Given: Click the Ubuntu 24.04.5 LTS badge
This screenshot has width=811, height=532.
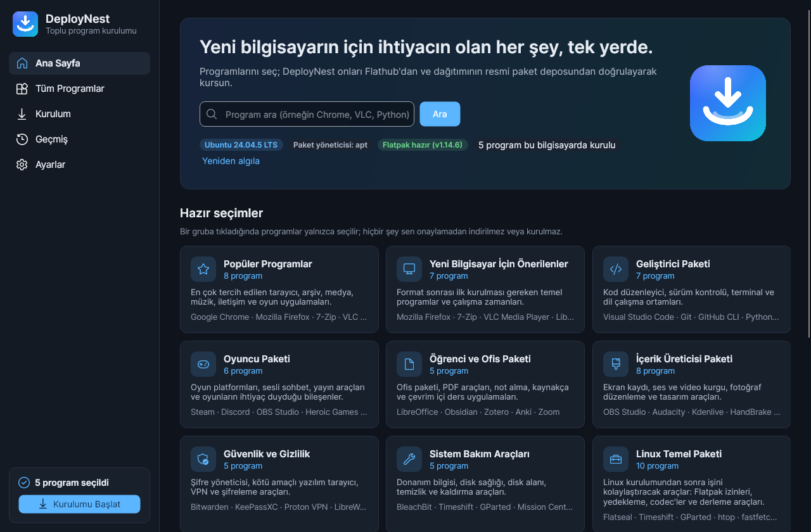Looking at the screenshot, I should pyautogui.click(x=241, y=145).
